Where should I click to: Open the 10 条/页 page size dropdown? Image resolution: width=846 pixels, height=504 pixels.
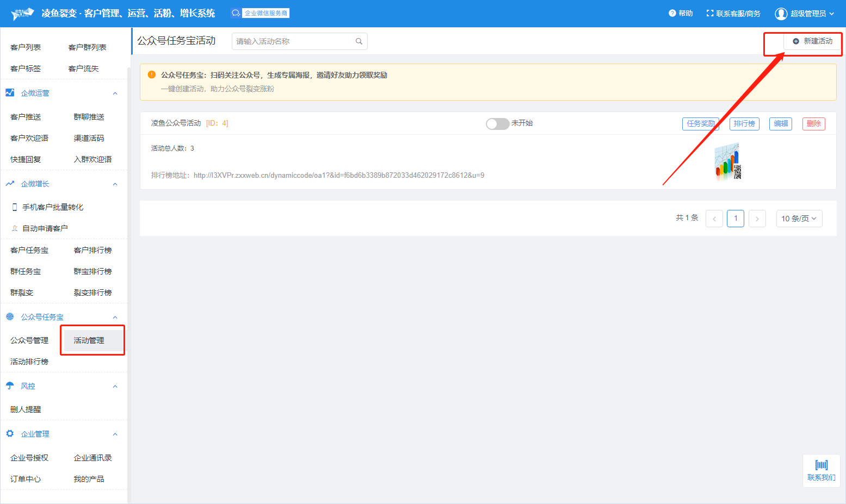(799, 219)
